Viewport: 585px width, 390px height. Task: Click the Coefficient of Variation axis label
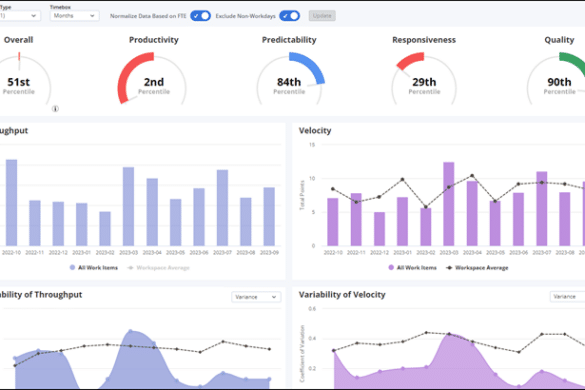click(x=302, y=354)
